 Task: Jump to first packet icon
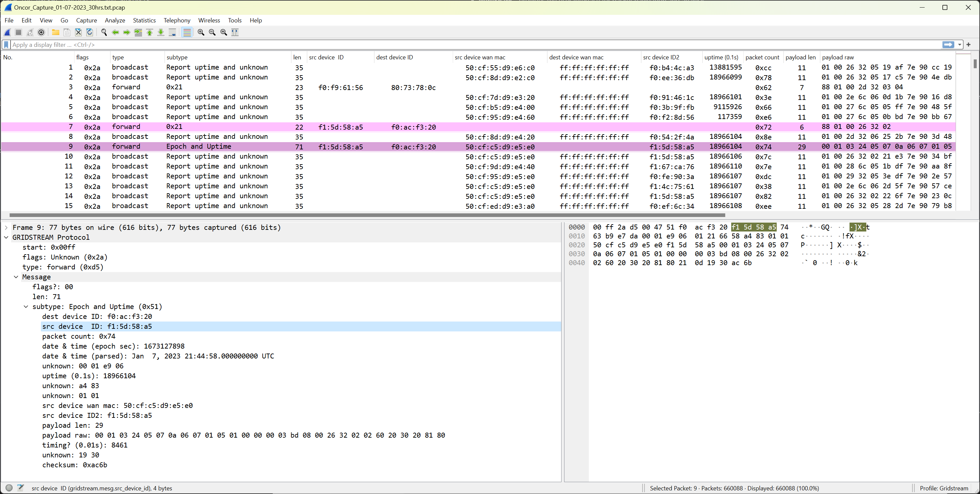pyautogui.click(x=150, y=32)
